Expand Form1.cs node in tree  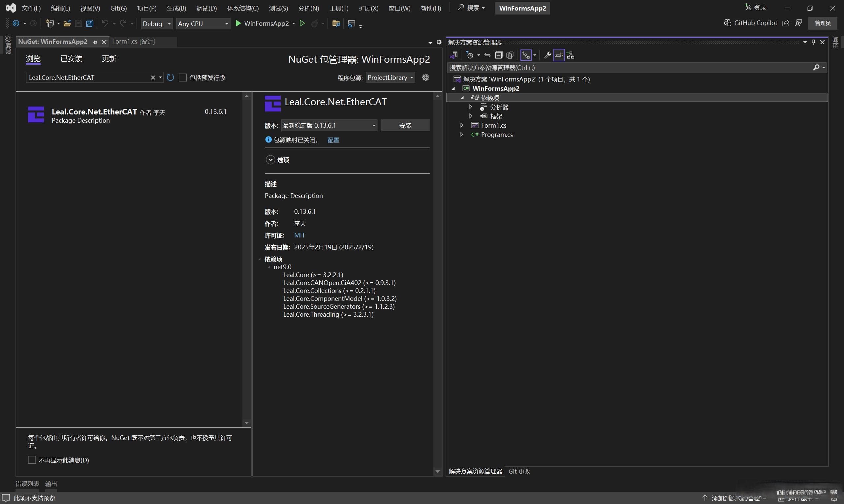pyautogui.click(x=462, y=125)
